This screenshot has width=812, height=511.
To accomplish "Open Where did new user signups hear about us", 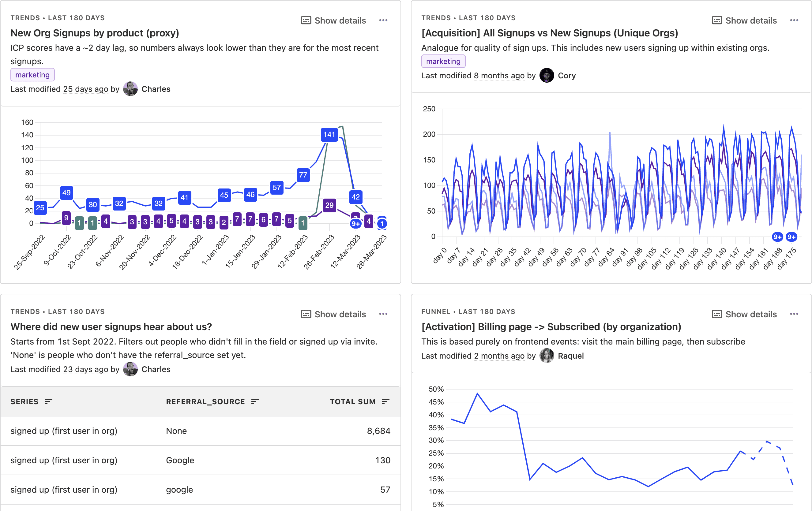I will tap(111, 326).
